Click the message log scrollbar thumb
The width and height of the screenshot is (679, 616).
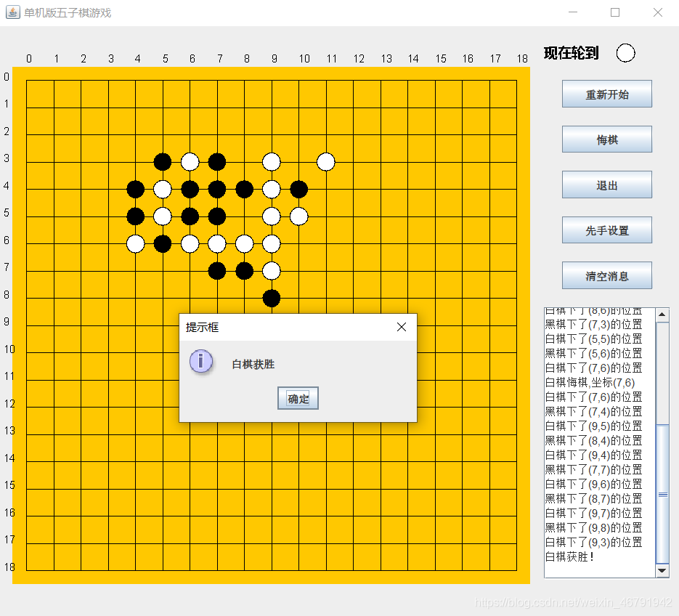662,494
